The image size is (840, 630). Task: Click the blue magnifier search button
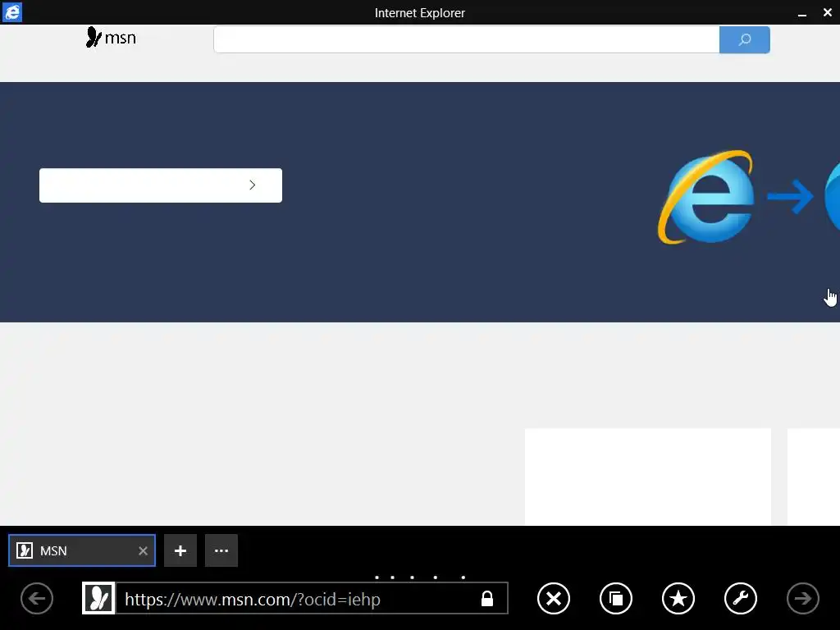coord(745,39)
